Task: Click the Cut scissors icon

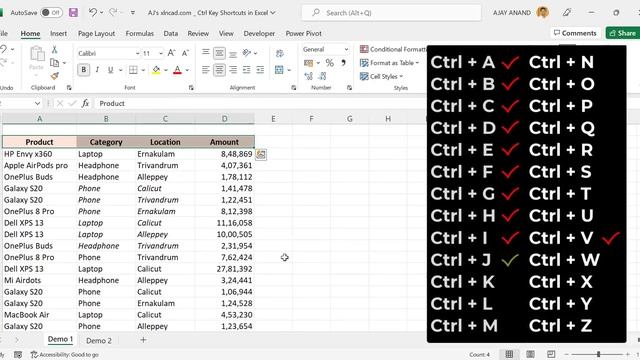Action: tap(54, 49)
